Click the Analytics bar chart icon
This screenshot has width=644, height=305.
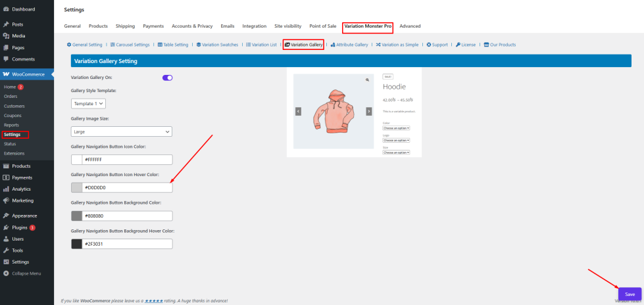click(6, 189)
